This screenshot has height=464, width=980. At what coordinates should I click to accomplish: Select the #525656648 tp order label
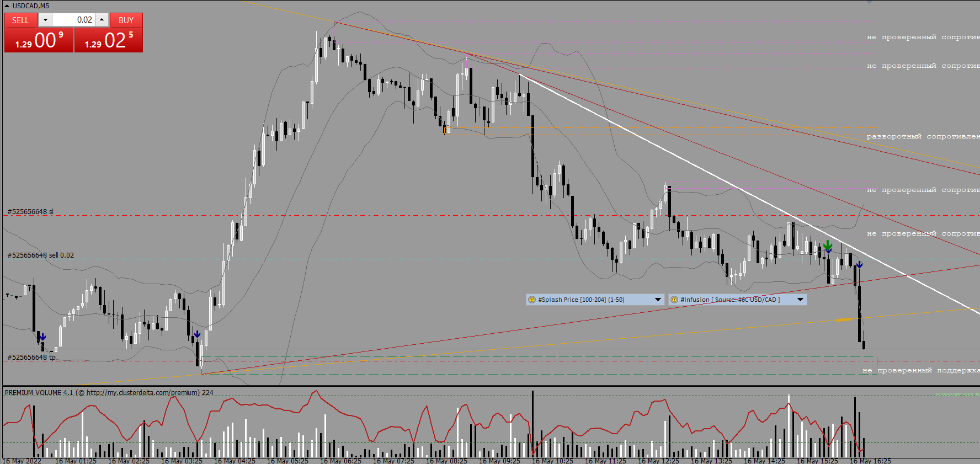tap(31, 357)
